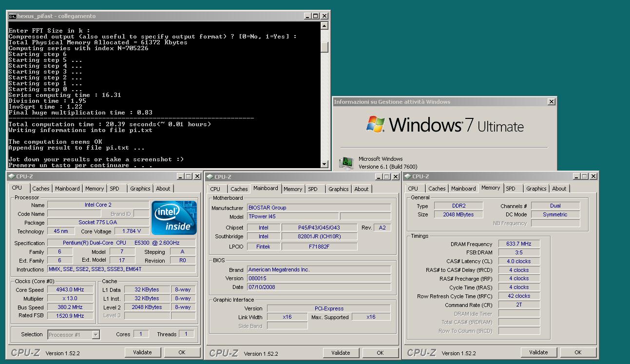Click the Core Voltage 1.784 V field
Screen dimensions: 630x364
tap(132, 231)
